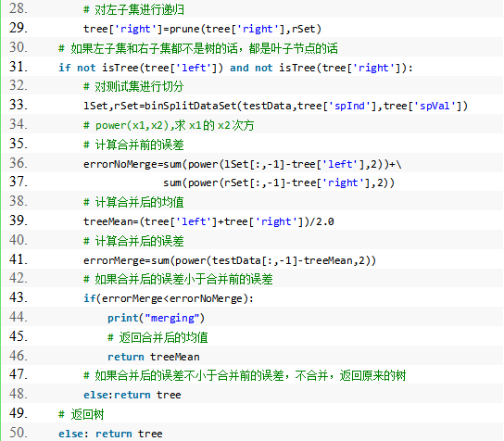Click line number 34
The width and height of the screenshot is (504, 441).
(x=19, y=124)
